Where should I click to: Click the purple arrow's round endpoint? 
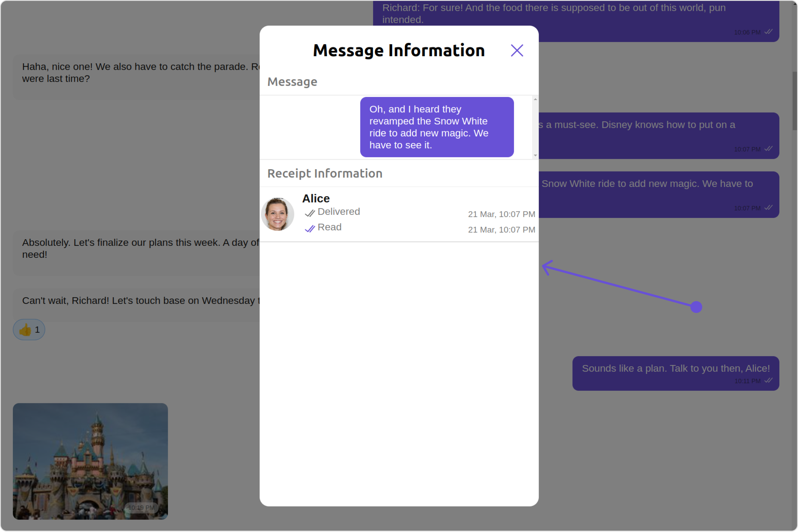696,307
